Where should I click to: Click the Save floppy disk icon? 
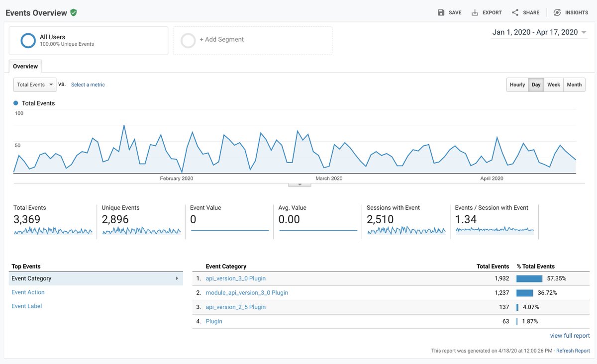click(441, 12)
